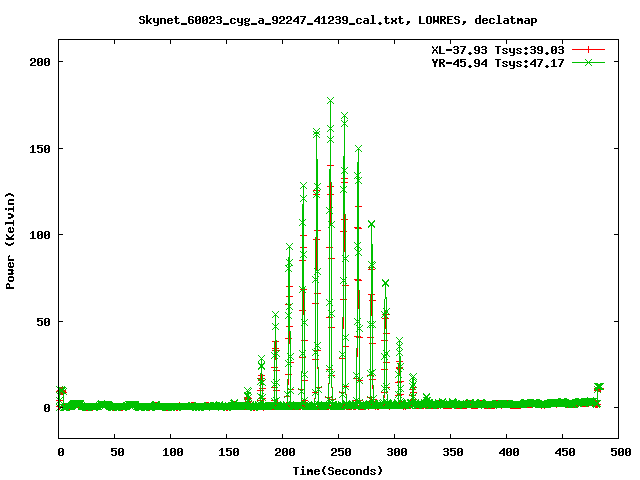640x480 pixels.
Task: Click the x-axis tick label 300
Action: click(x=397, y=452)
